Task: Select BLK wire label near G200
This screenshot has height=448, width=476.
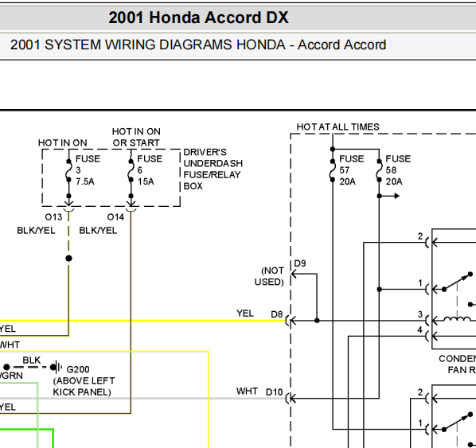Action: point(32,360)
